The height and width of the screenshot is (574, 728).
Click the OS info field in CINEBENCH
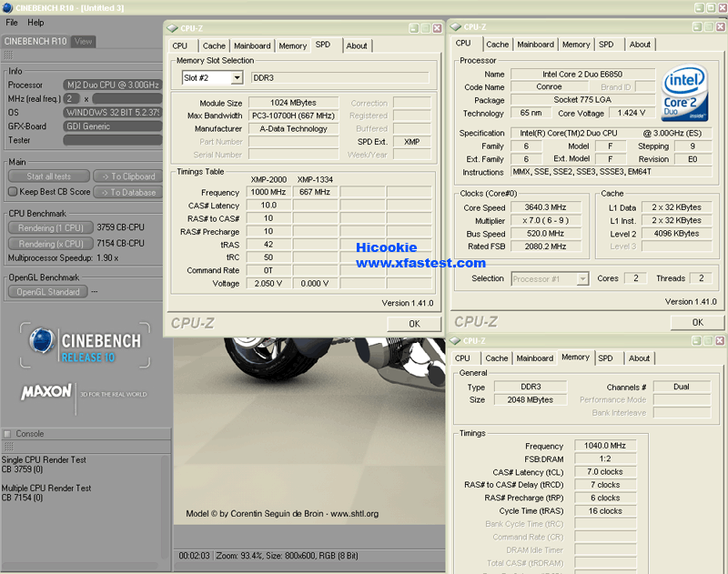[x=113, y=112]
